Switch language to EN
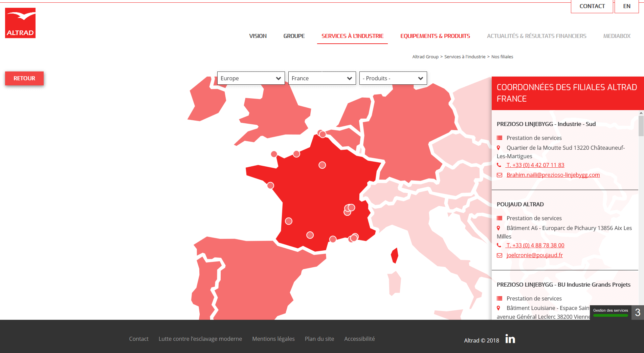The height and width of the screenshot is (353, 644). click(x=627, y=6)
